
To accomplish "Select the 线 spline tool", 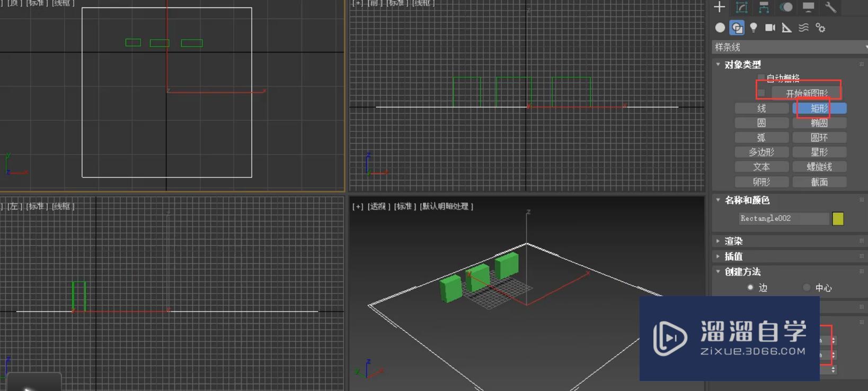I will [761, 108].
